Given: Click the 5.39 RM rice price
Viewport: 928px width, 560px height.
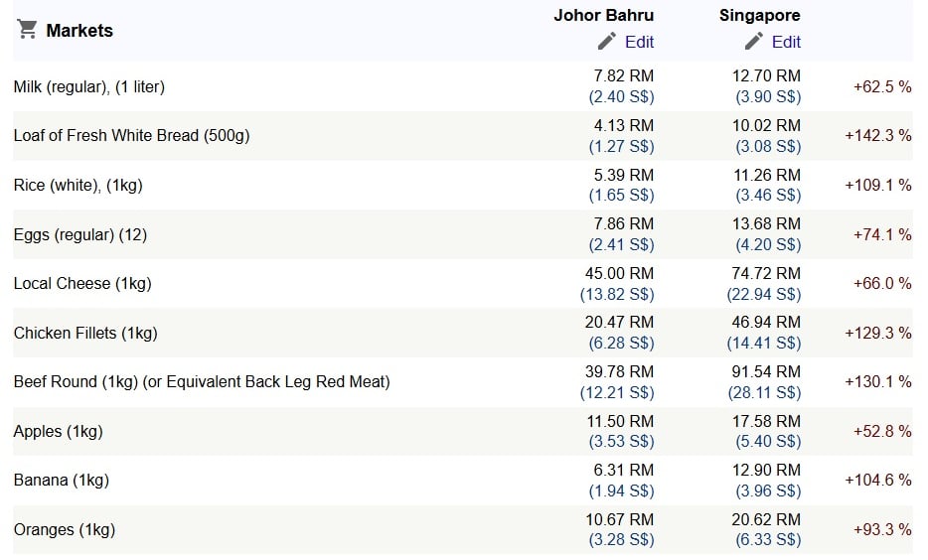Looking at the screenshot, I should 624,176.
